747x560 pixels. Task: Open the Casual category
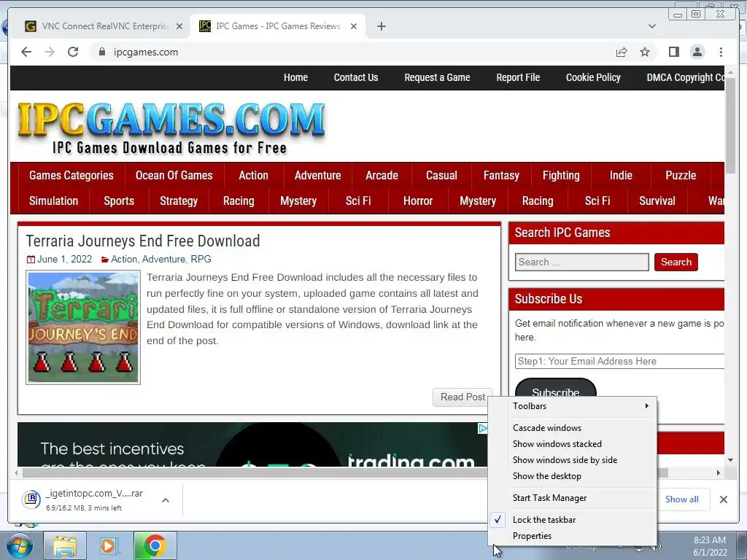(441, 175)
